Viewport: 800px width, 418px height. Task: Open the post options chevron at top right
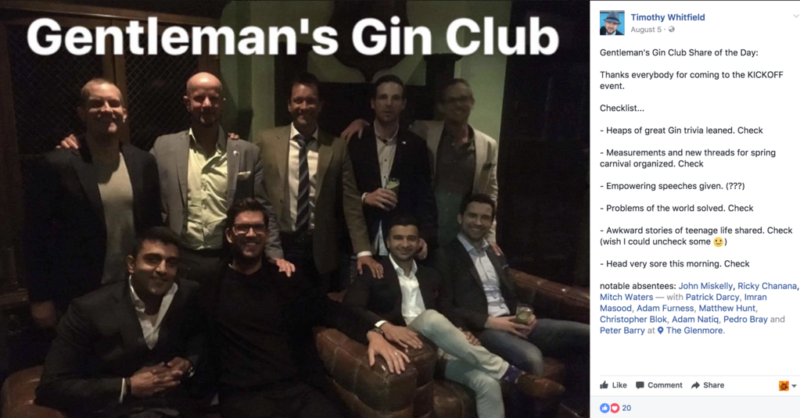tap(796, 16)
